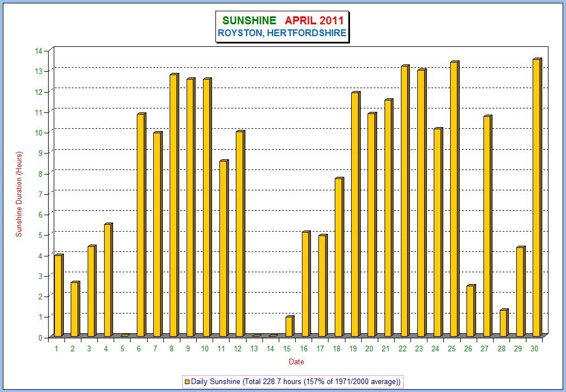Select the bar for date 11
Screen dimensions: 566x392
224,248
